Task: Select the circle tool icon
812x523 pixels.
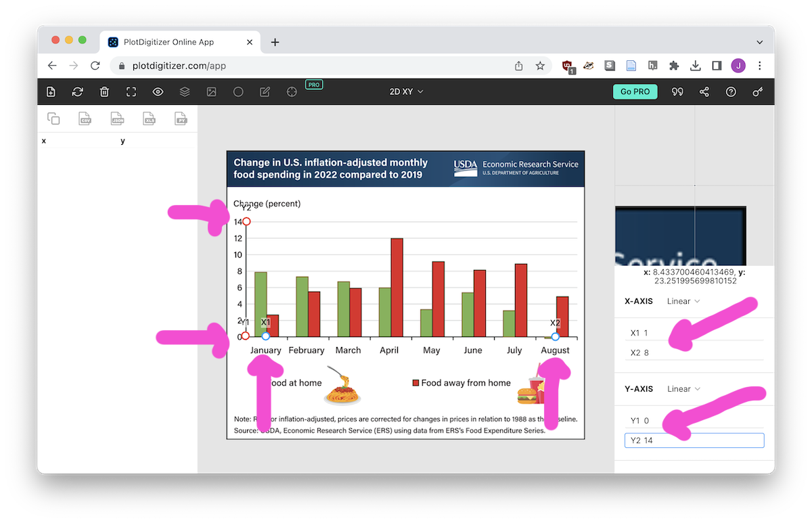Action: click(x=238, y=92)
